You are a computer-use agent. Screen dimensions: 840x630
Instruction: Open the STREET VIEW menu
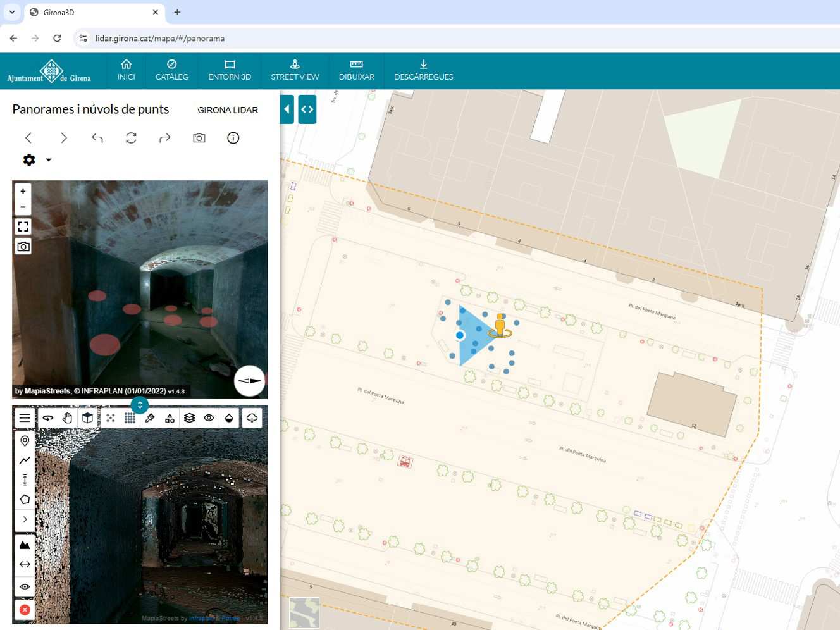click(x=295, y=70)
